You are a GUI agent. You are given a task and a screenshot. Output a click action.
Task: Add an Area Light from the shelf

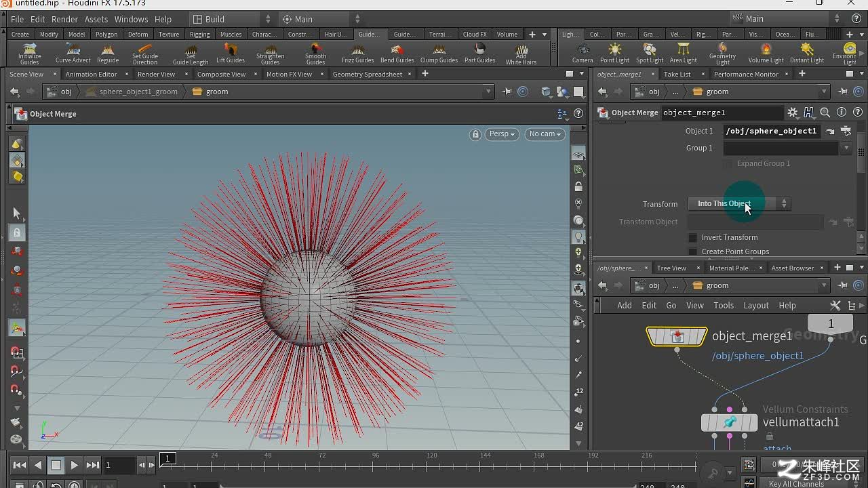point(683,54)
